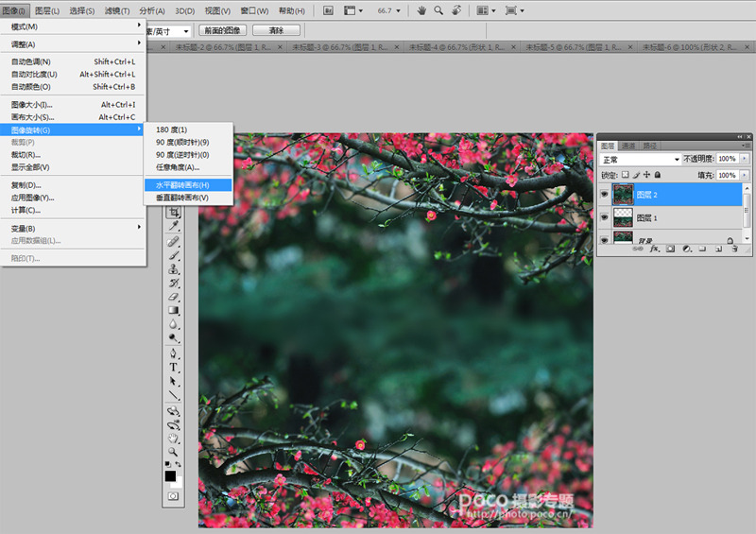Open 图像大小(I)... menu item
The width and height of the screenshot is (756, 534).
coord(73,104)
